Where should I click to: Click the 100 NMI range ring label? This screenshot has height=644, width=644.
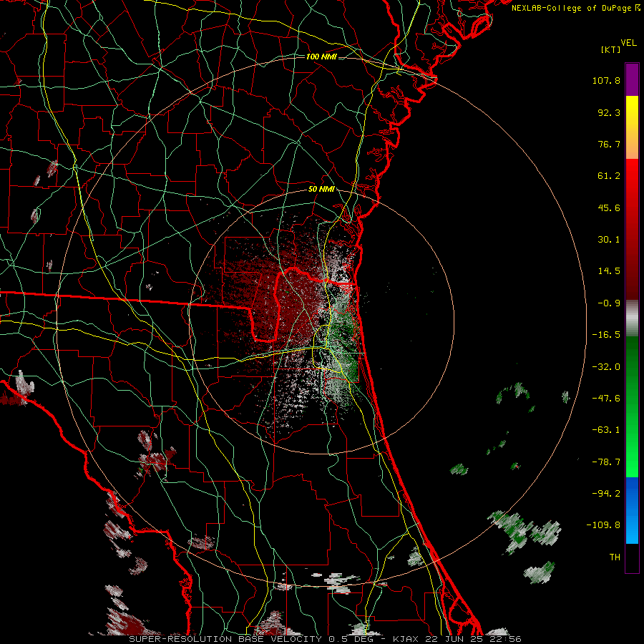(321, 57)
